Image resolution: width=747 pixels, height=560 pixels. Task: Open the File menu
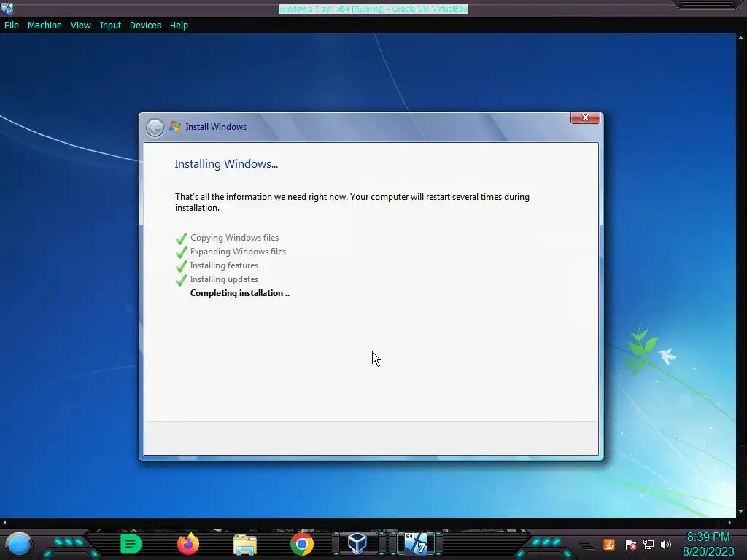[12, 26]
